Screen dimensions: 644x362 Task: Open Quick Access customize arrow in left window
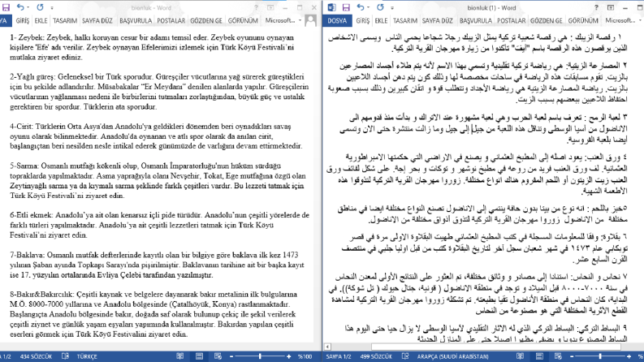[52, 8]
